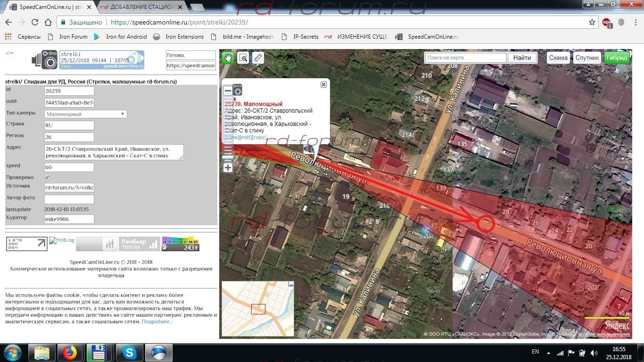The image size is (644, 362).
Task: Open the AdBlock Plus extension icon
Action: (607, 23)
